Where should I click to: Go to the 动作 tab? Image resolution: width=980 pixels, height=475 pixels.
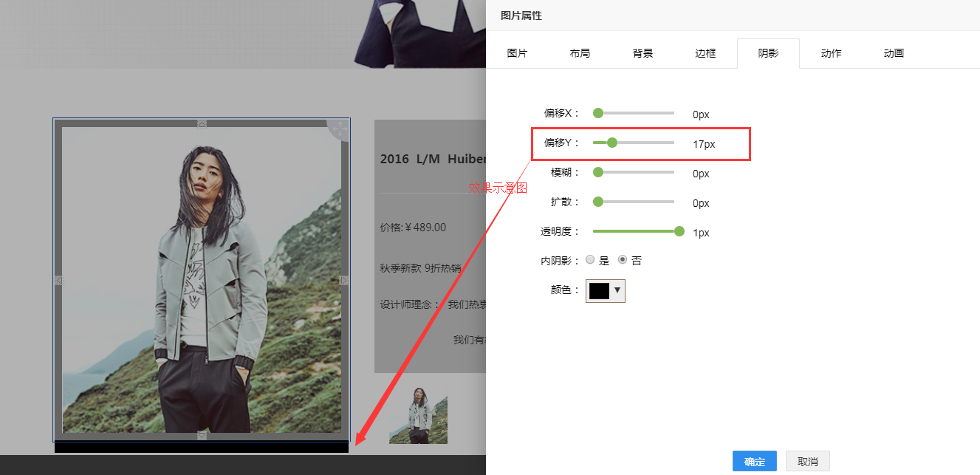pyautogui.click(x=831, y=53)
